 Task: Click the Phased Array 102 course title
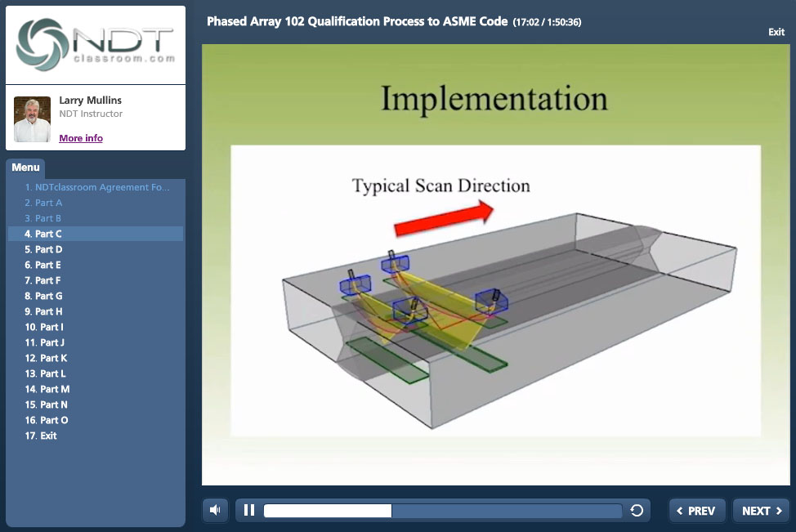point(357,21)
